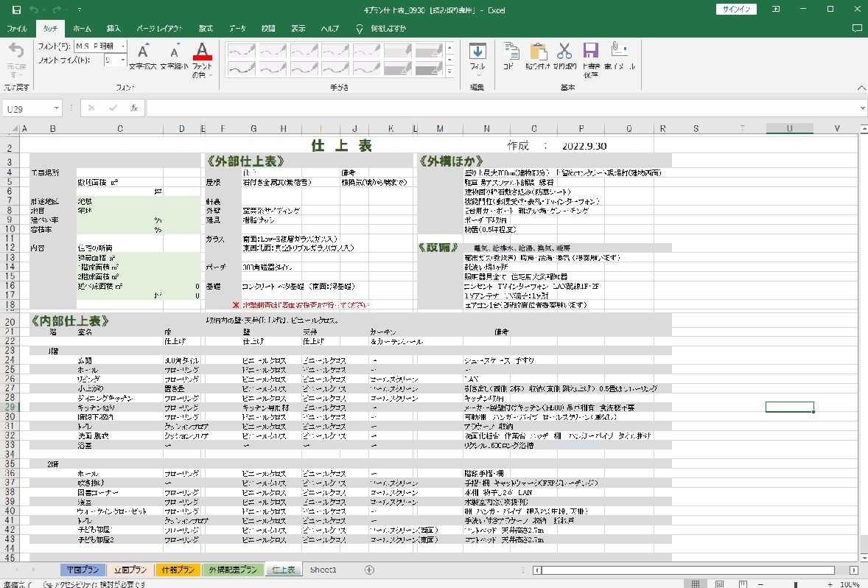Click the Save icon in the title bar
868x588 pixels.
17,10
